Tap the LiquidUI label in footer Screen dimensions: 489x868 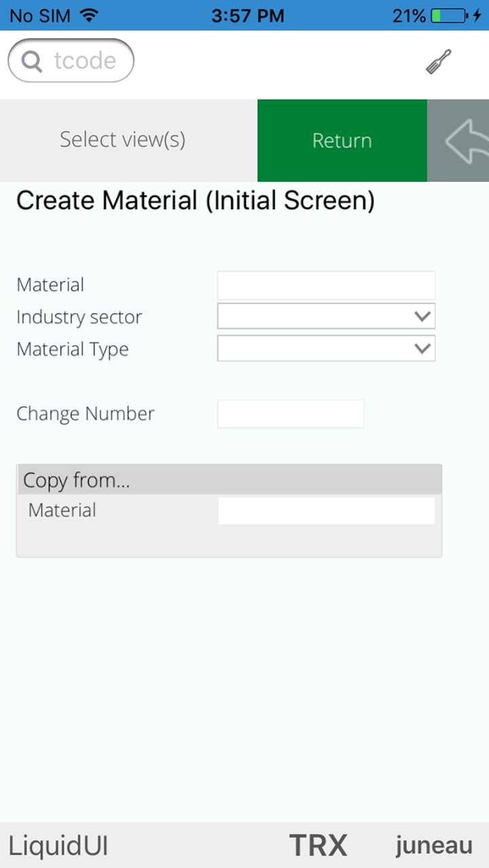(58, 846)
